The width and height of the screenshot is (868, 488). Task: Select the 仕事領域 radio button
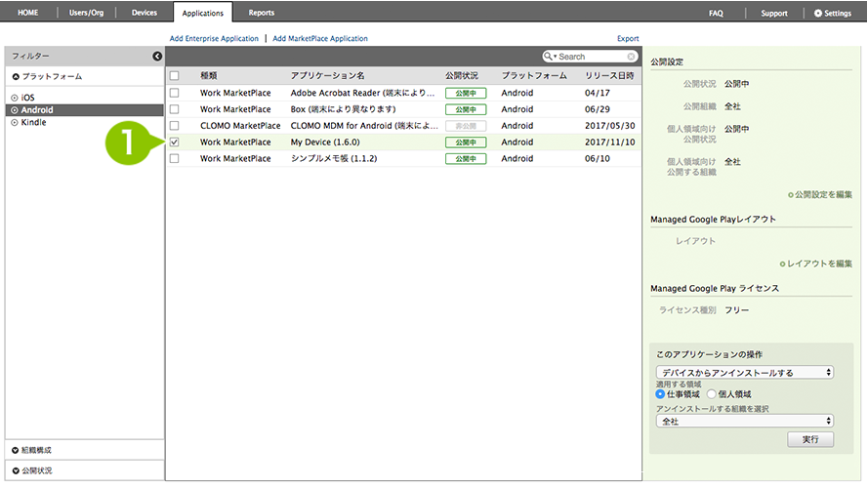[x=660, y=394]
